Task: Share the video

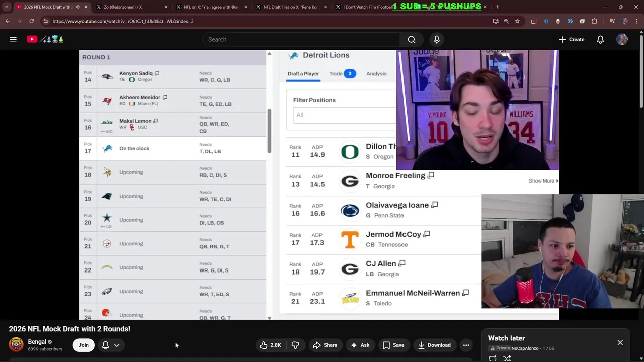Action: pyautogui.click(x=325, y=345)
